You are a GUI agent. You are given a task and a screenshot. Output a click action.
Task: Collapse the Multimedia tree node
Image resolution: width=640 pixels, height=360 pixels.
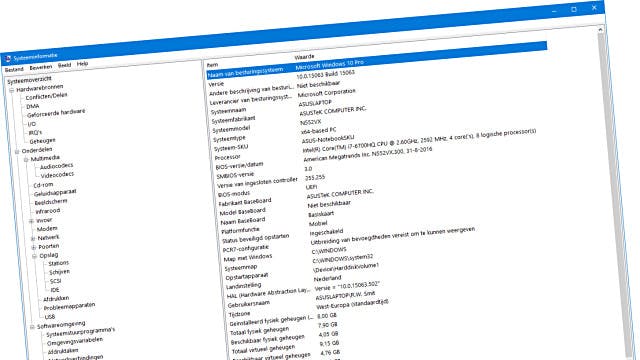26,160
